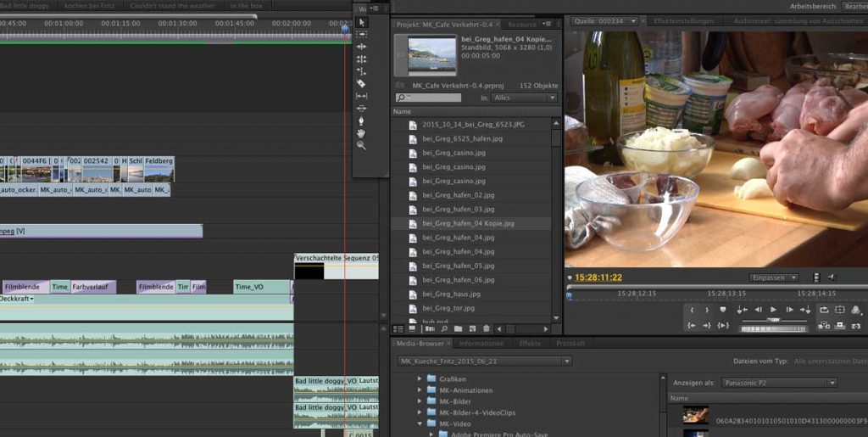Click the Insert button in source monitor
Viewport: 868px width, 437px height.
(824, 326)
